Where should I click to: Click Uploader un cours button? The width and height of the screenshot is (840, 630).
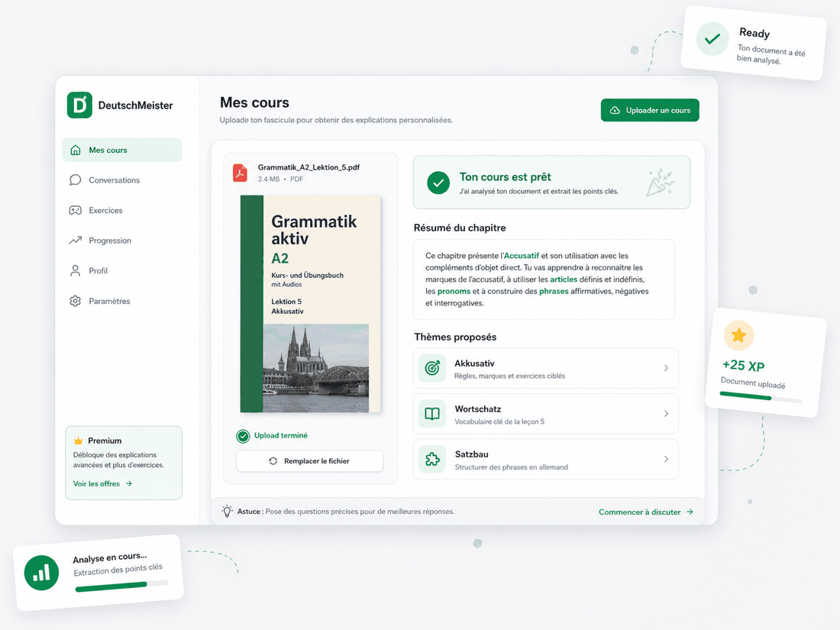[650, 111]
